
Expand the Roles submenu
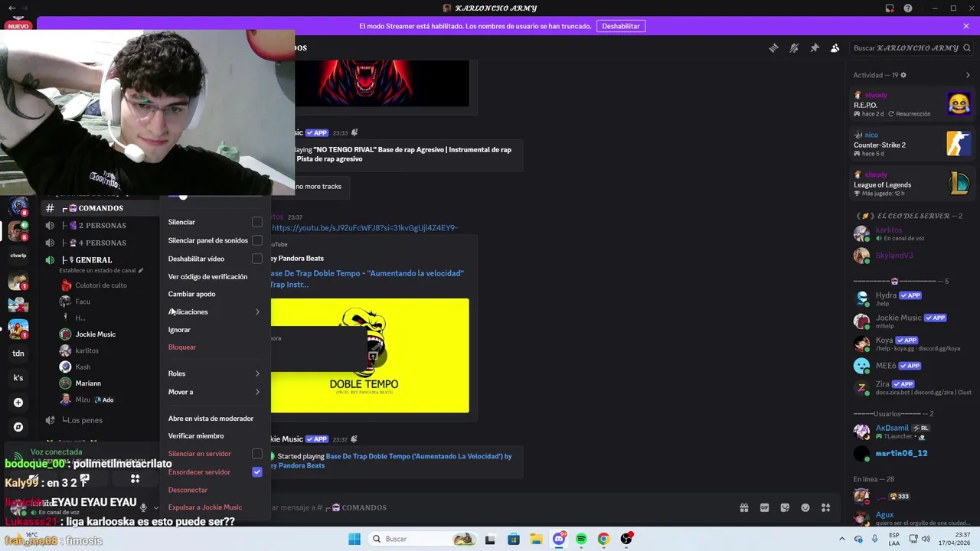(214, 373)
